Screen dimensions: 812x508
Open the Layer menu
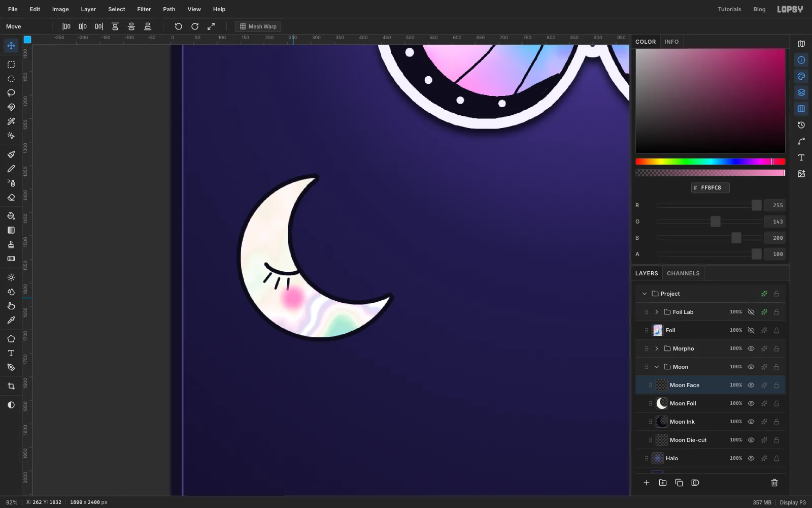(88, 9)
